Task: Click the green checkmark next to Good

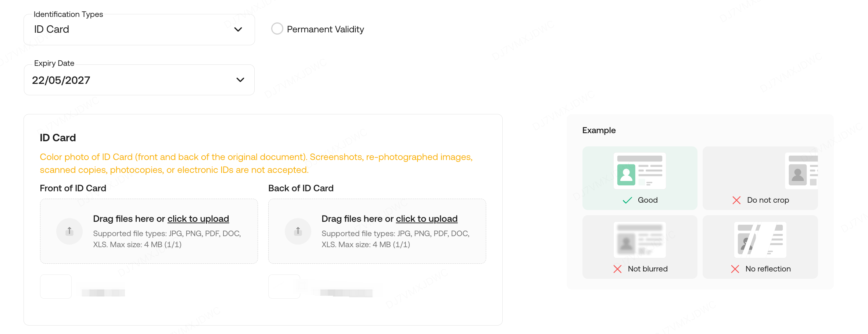Action: point(627,200)
